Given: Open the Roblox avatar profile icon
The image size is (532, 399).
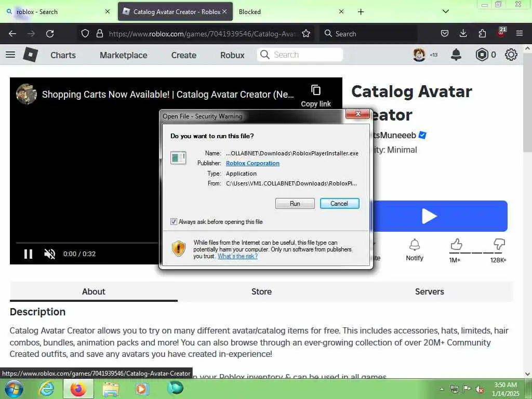Looking at the screenshot, I should pyautogui.click(x=419, y=55).
